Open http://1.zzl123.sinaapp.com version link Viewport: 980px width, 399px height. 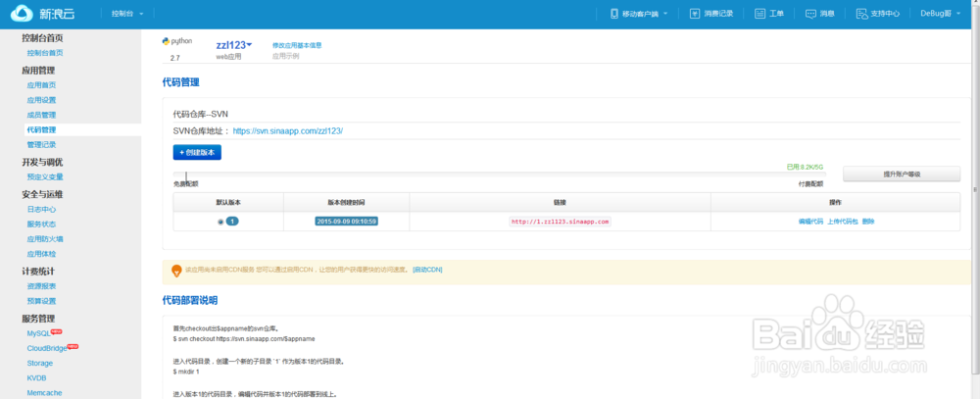tap(560, 222)
